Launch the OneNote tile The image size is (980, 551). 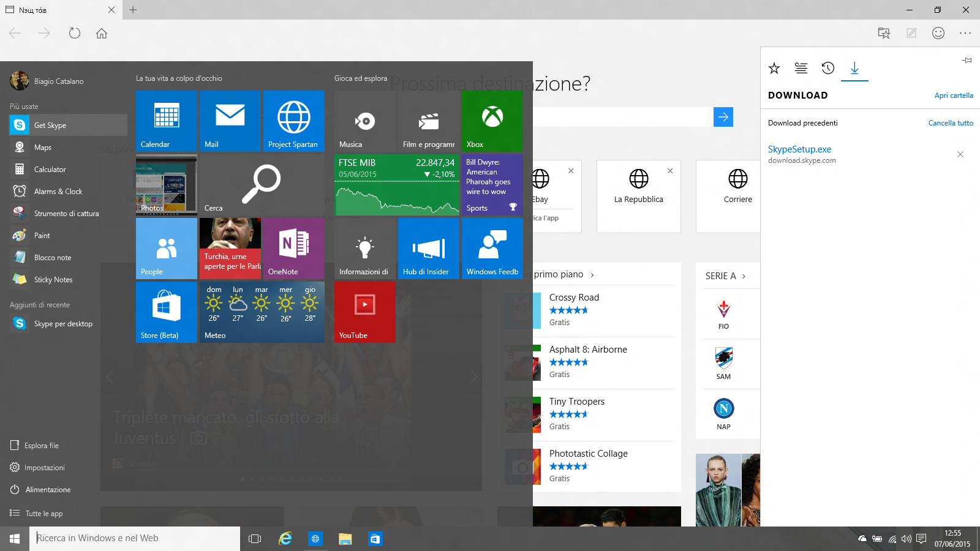293,248
